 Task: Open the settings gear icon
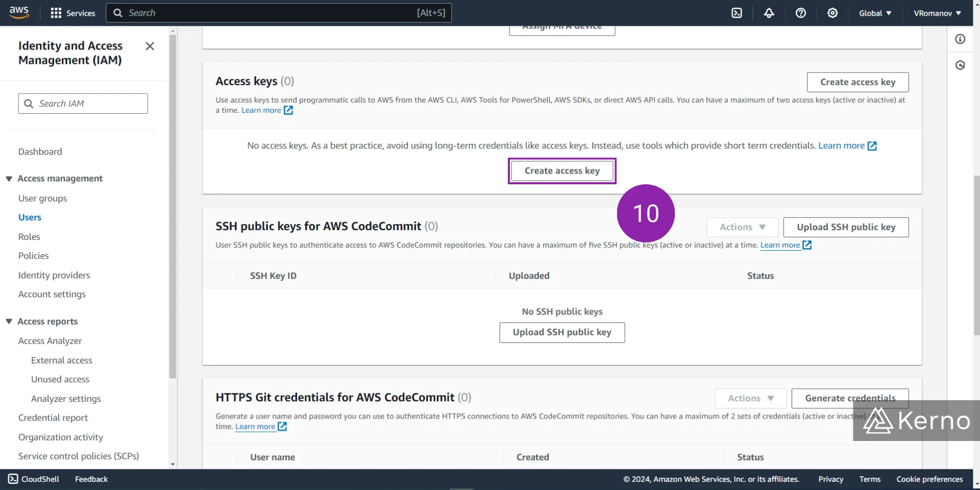[x=832, y=13]
